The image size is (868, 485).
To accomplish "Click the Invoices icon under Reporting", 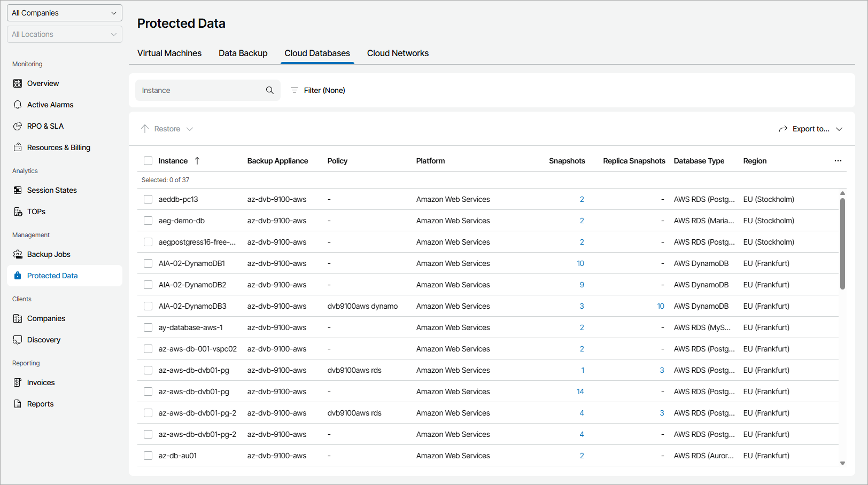I will 18,382.
